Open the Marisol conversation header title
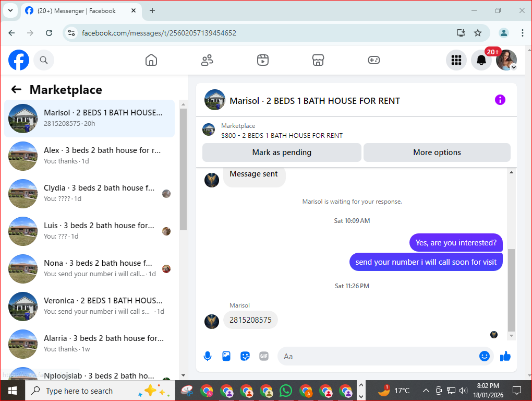Image resolution: width=532 pixels, height=401 pixels. pyautogui.click(x=315, y=101)
